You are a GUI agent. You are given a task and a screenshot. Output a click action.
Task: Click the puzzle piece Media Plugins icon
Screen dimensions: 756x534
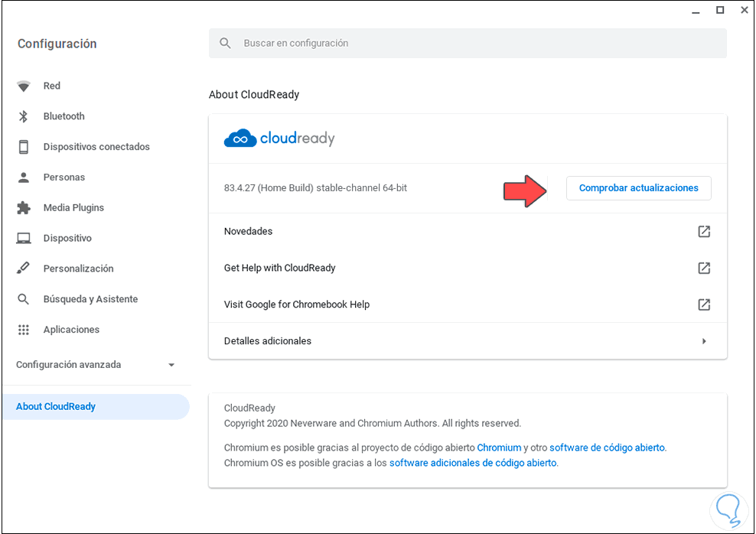(24, 208)
